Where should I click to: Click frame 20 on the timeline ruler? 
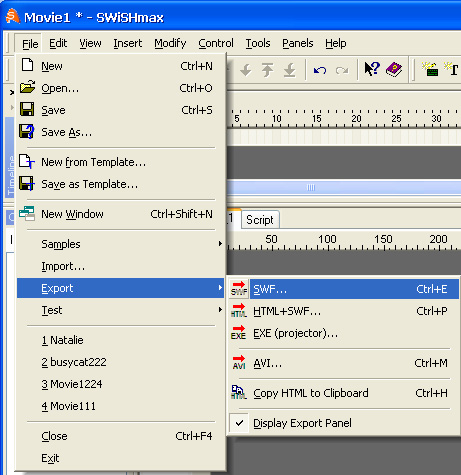pyautogui.click(x=356, y=119)
